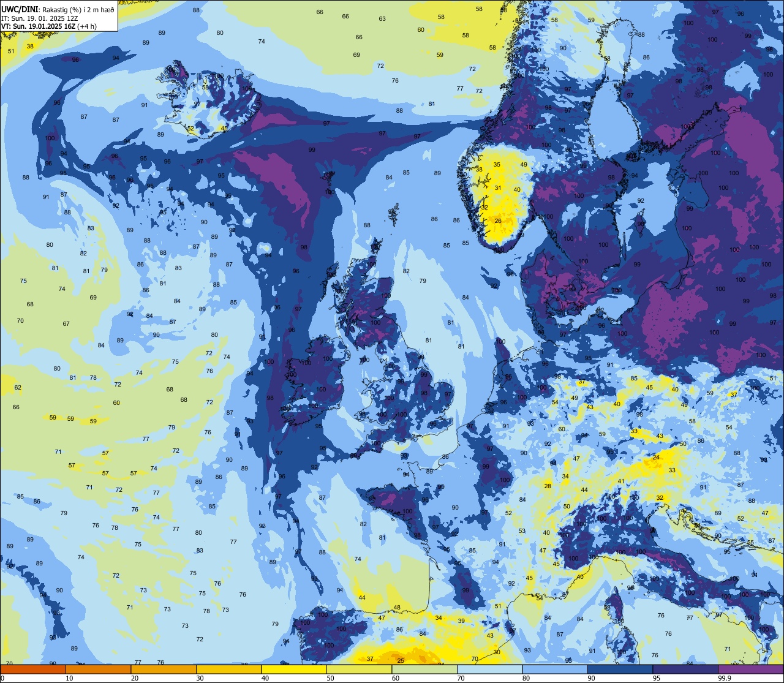Image resolution: width=784 pixels, height=683 pixels.
Task: Select the 20–30 legend color band
Action: (x=164, y=669)
